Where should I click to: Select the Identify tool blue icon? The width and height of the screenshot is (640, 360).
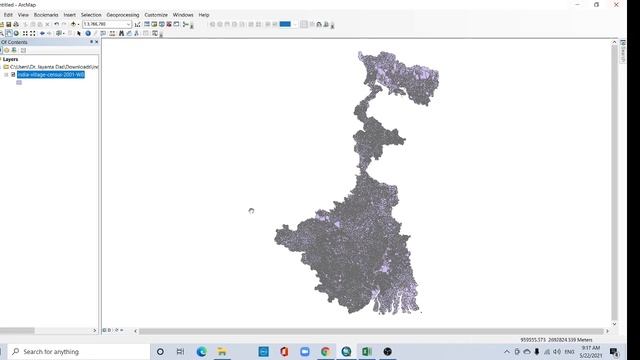(x=88, y=33)
